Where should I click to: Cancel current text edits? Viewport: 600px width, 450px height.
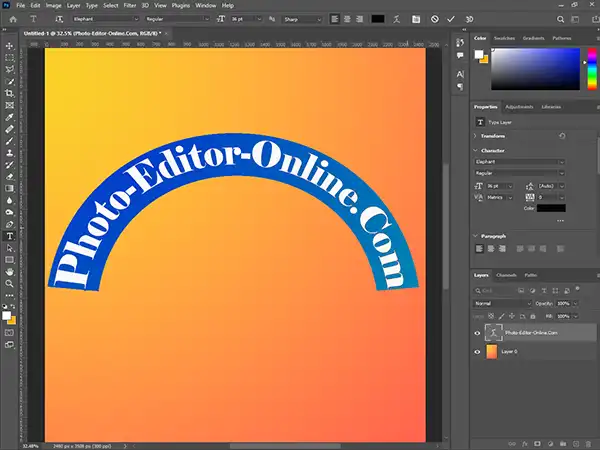[x=435, y=19]
